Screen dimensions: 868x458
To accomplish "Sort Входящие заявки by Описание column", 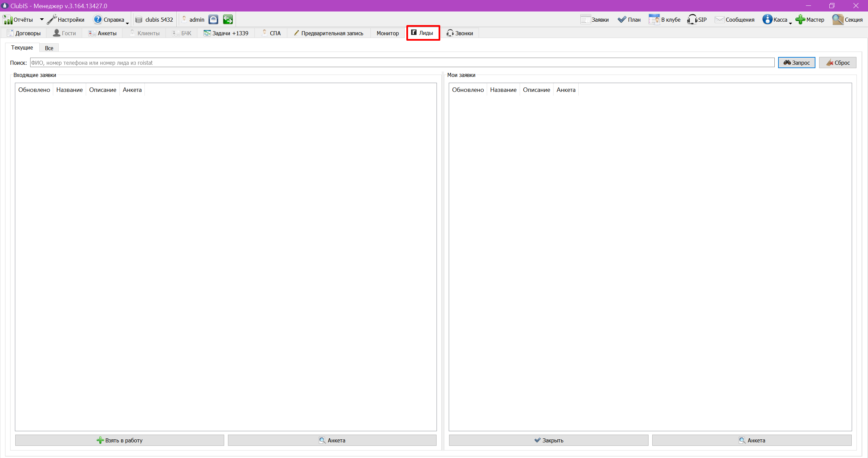I will (x=103, y=90).
